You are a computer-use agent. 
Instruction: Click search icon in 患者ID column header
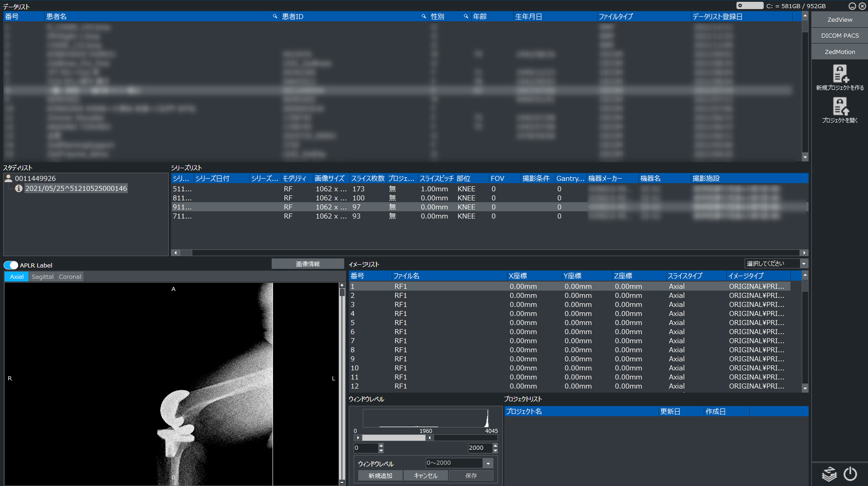pos(424,16)
